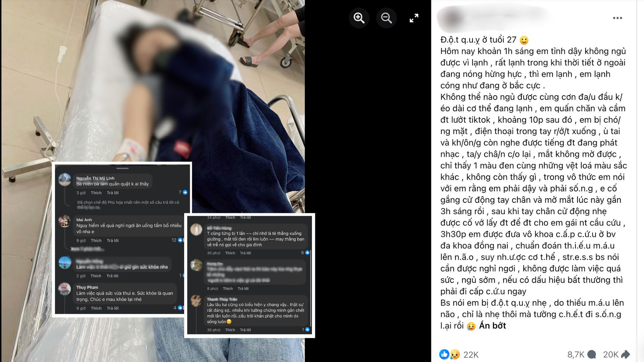Open the 8,7K comments count
The image size is (644, 362).
[x=581, y=355]
